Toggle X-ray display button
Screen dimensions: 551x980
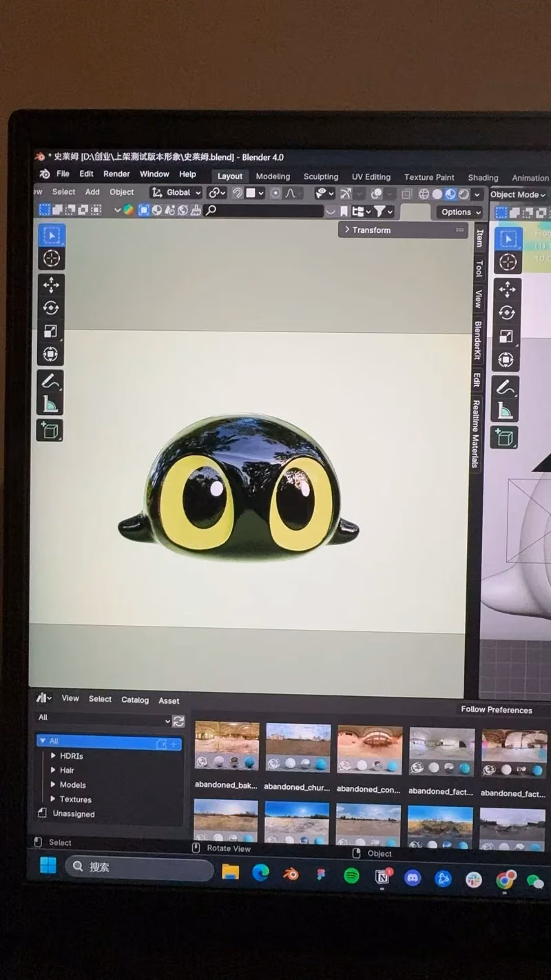(x=406, y=194)
